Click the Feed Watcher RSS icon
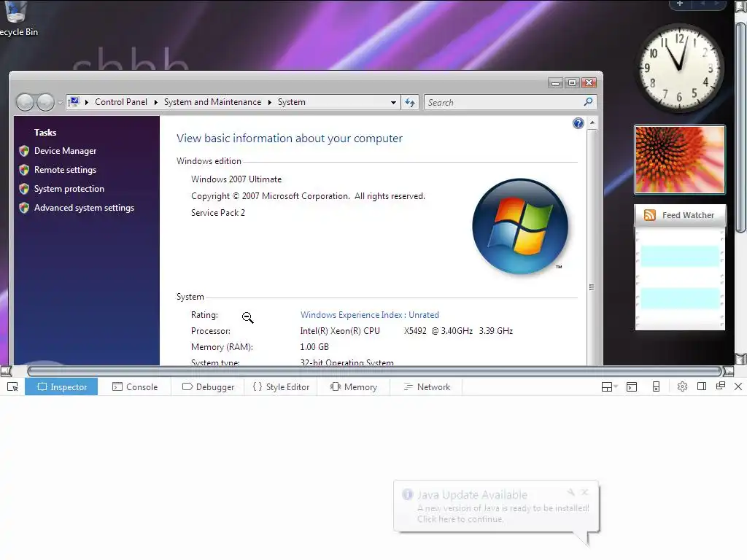The width and height of the screenshot is (747, 560). [649, 215]
